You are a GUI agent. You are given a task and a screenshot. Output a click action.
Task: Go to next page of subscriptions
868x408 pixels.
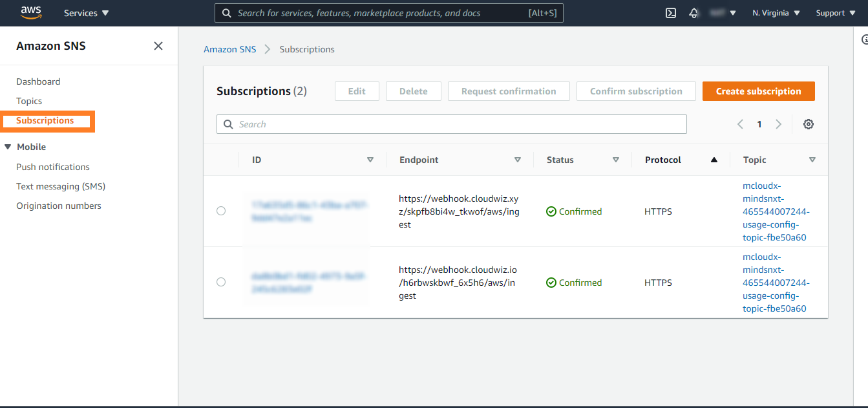coord(779,124)
